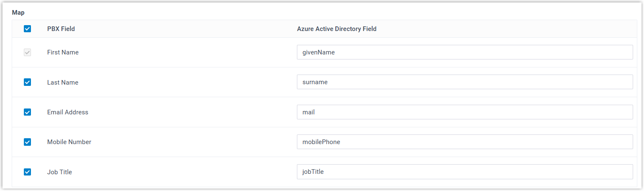Click the Job Title label text

coord(59,172)
